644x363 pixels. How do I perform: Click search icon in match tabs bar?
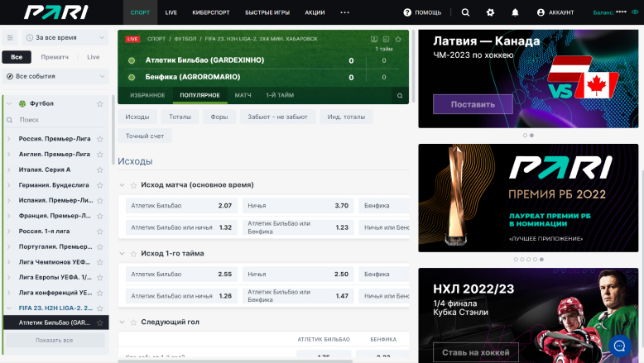[400, 96]
